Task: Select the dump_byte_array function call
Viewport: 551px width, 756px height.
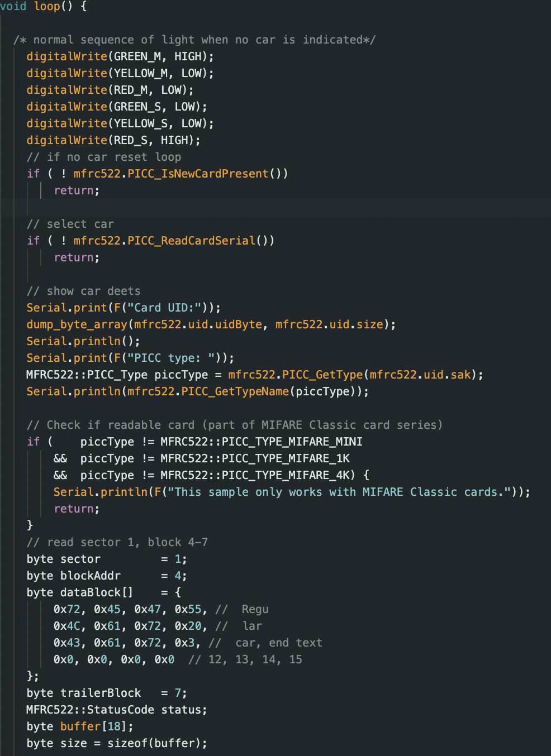Action: click(x=77, y=324)
